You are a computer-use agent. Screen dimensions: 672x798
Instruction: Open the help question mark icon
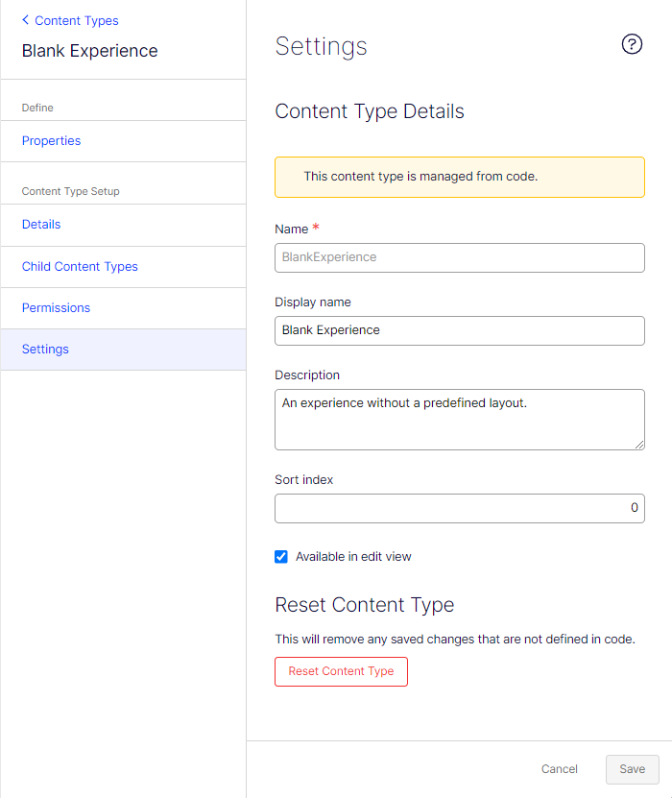coord(632,44)
